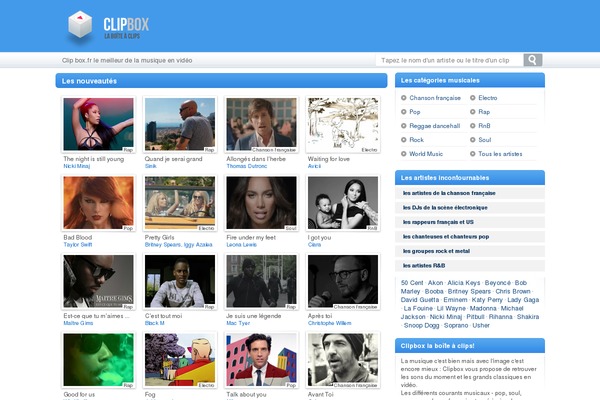Click the Nicki Minaj artist link under first clip
Screen dimensions: 600x400
[77, 166]
